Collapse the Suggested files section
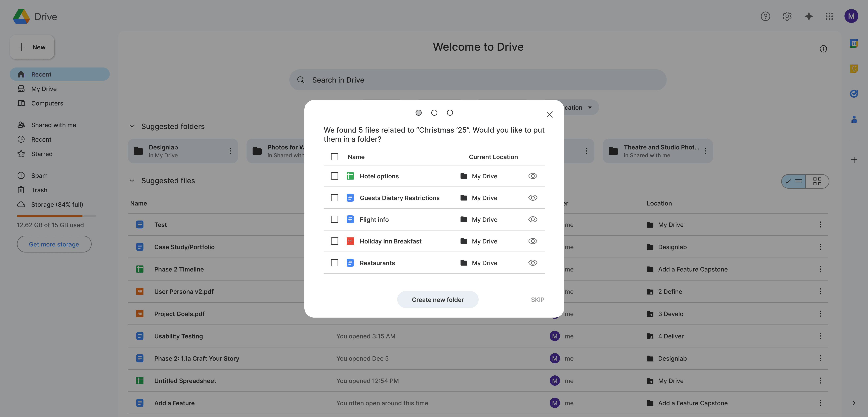The image size is (868, 417). 132,181
